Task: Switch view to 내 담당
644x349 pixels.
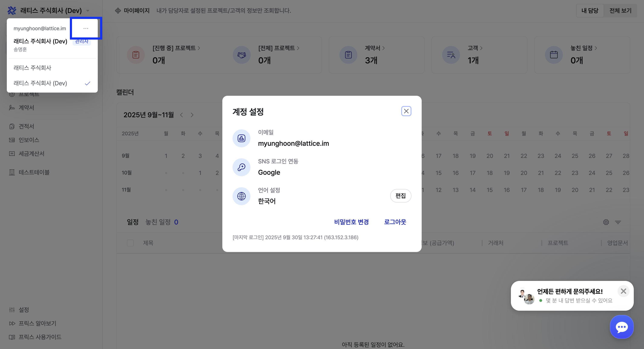Action: [590, 10]
